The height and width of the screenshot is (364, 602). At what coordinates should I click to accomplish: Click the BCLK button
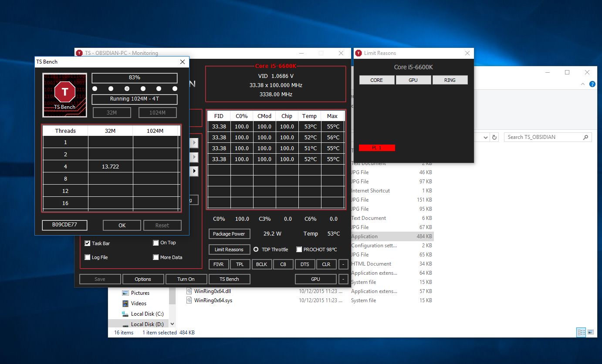(x=262, y=264)
